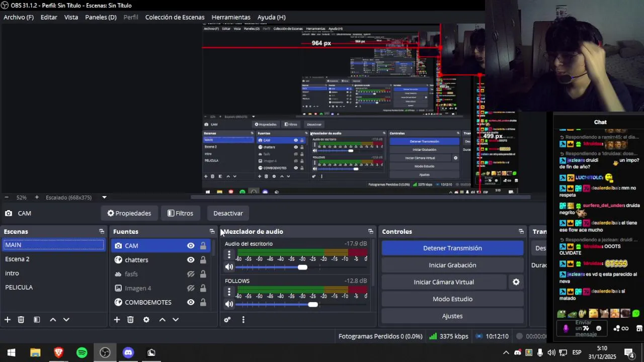Open virtual camera settings gear

pos(516,282)
